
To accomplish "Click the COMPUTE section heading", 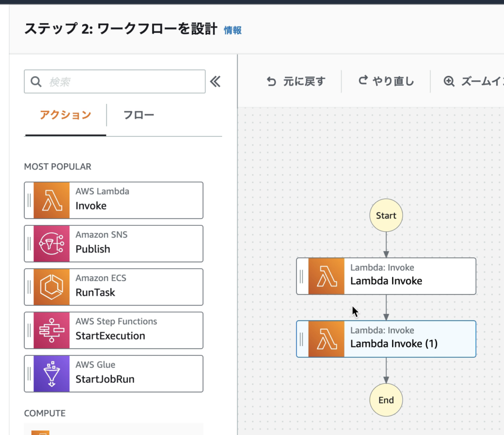I will pyautogui.click(x=45, y=413).
